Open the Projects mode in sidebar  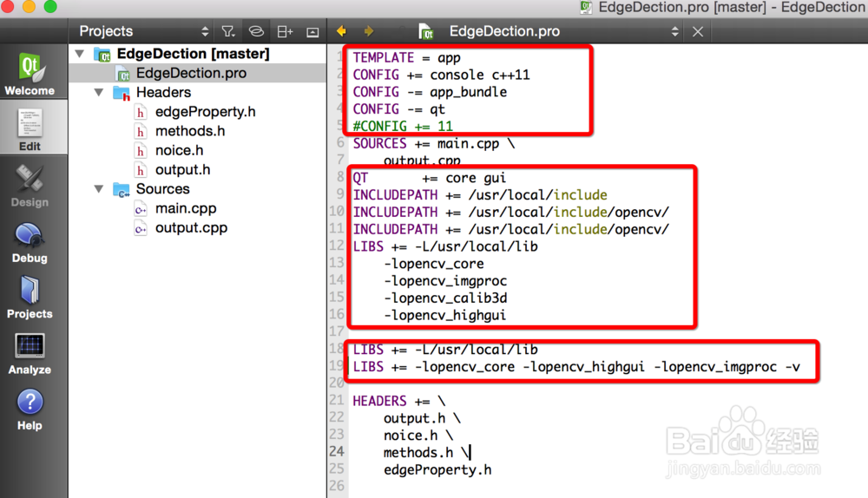pyautogui.click(x=30, y=297)
